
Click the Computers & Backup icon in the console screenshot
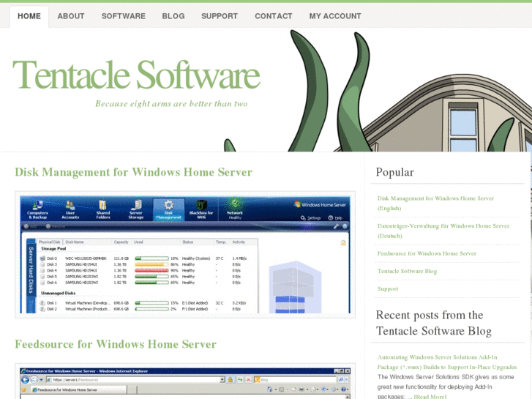tap(37, 209)
